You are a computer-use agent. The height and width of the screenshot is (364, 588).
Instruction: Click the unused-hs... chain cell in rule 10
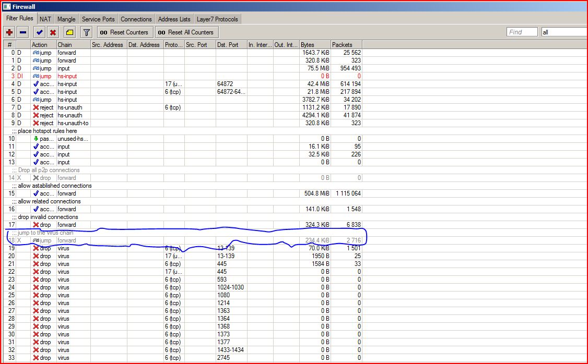point(73,139)
